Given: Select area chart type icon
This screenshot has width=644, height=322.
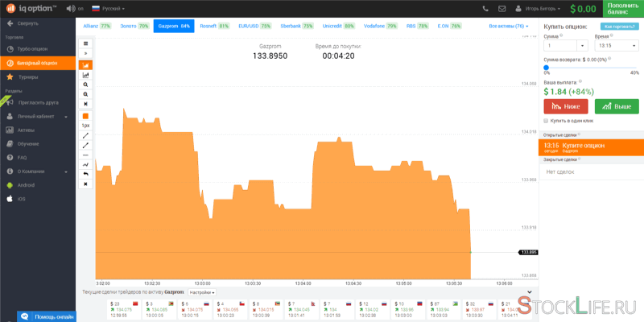Looking at the screenshot, I should (x=85, y=65).
